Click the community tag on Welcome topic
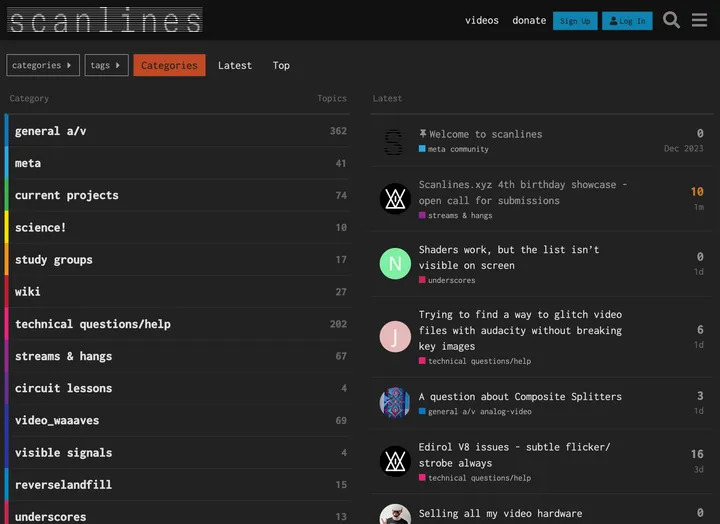Image resolution: width=720 pixels, height=524 pixels. [x=469, y=149]
